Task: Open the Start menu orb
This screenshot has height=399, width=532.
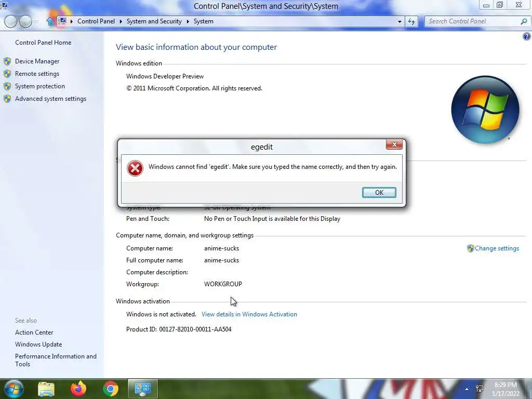Action: click(14, 389)
